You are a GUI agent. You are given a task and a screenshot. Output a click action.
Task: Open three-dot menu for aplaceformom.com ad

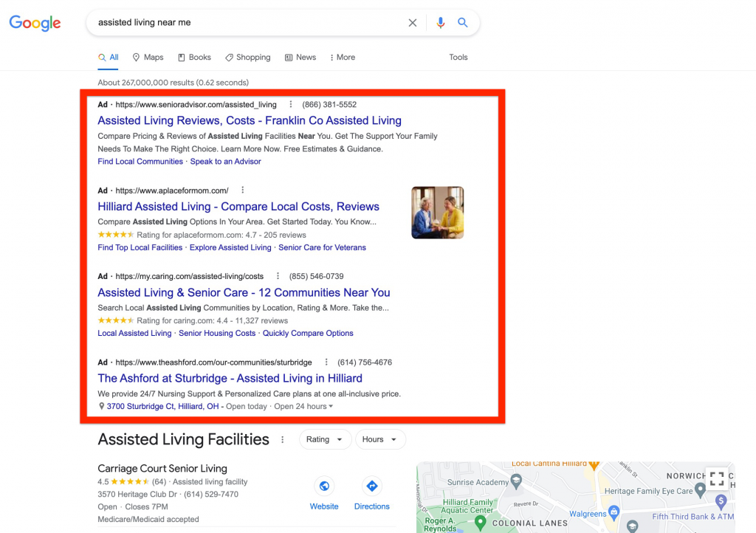[242, 190]
